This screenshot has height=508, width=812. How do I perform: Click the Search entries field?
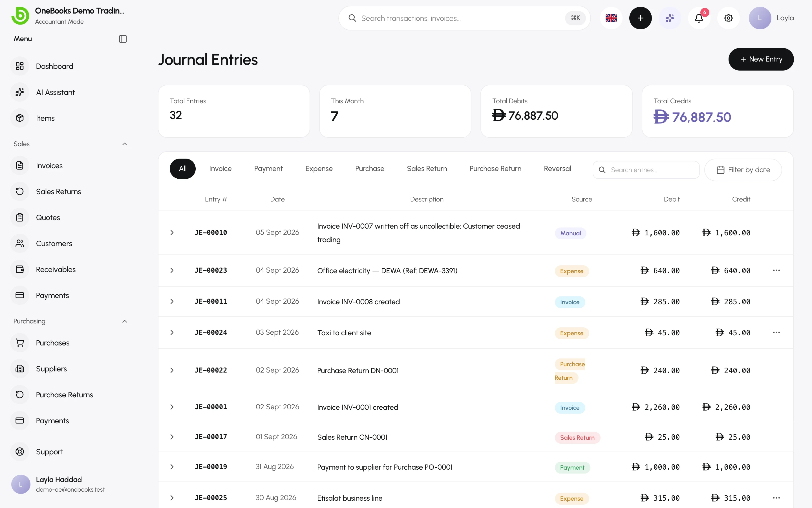[646, 170]
